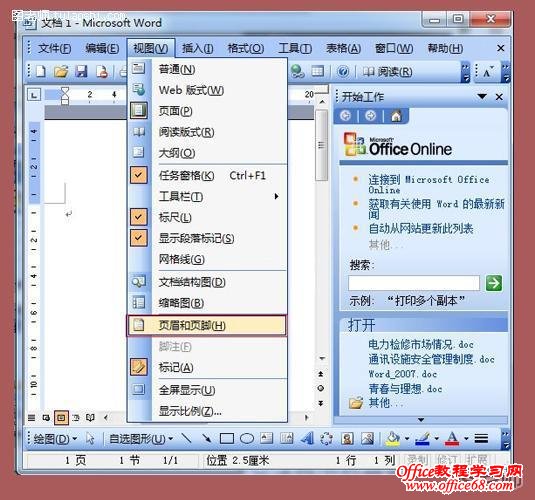Choose Zoom (显示比例) menu item

point(207,411)
